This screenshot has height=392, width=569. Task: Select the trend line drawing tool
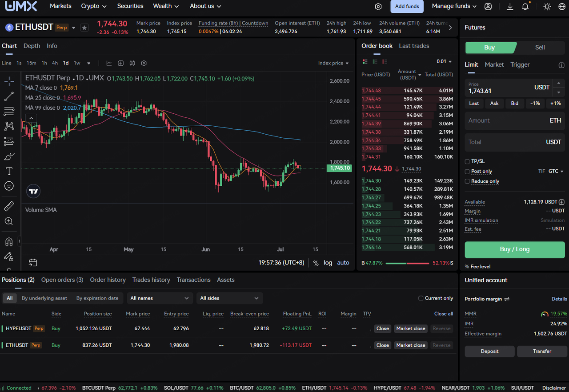pyautogui.click(x=9, y=96)
